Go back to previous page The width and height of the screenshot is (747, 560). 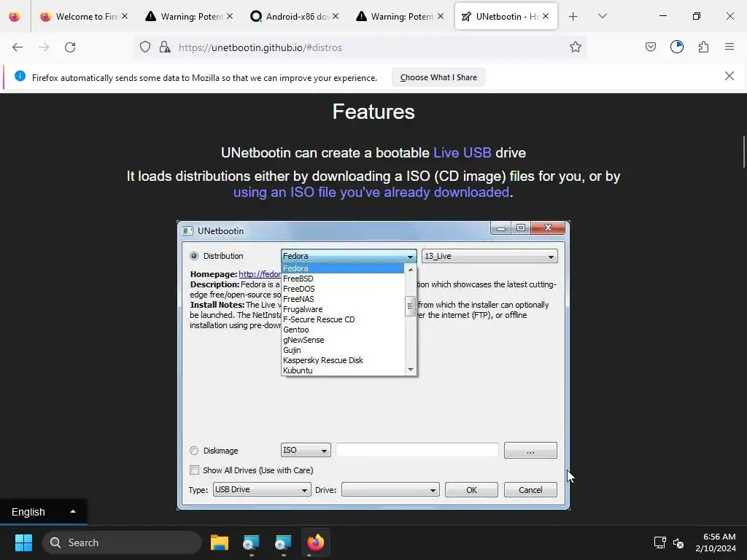(18, 47)
